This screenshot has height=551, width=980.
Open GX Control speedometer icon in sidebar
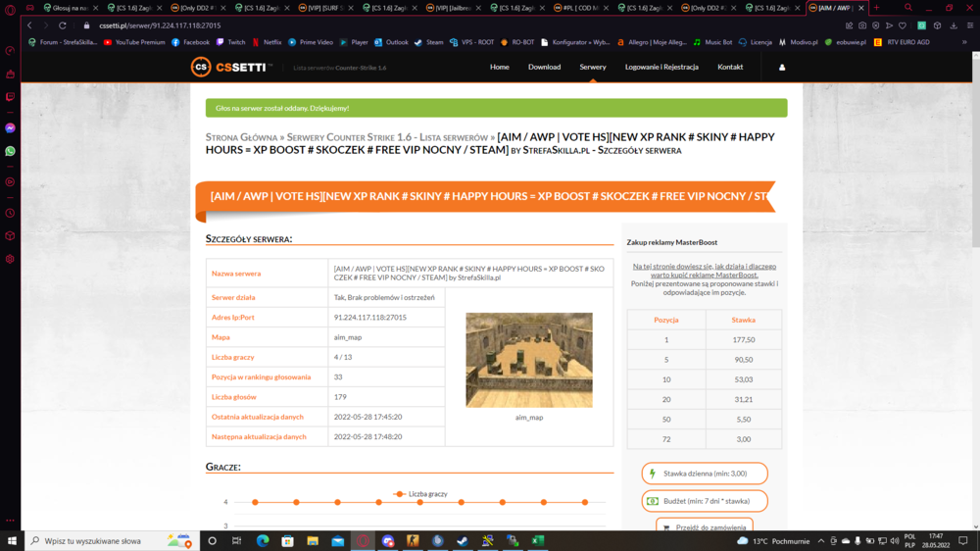10,51
